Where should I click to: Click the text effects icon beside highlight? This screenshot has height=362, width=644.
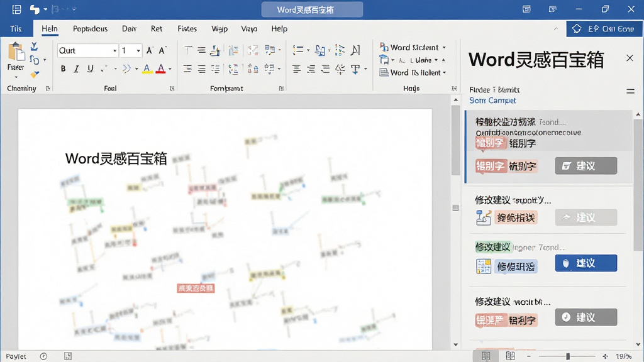[126, 69]
